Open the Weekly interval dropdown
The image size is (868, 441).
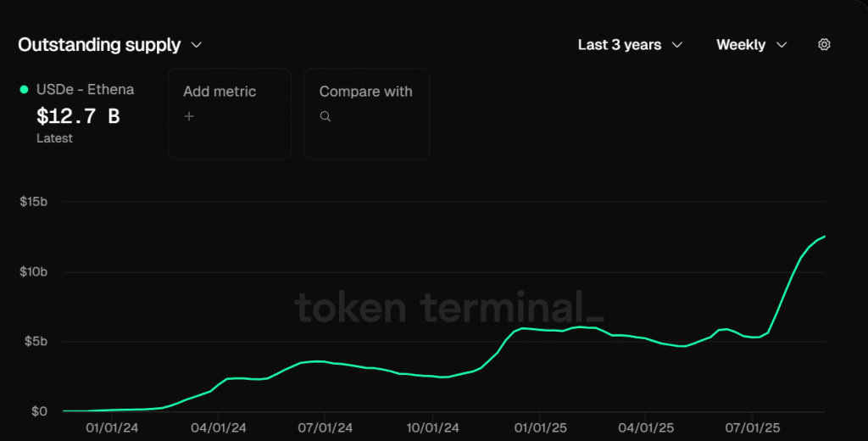click(x=751, y=45)
